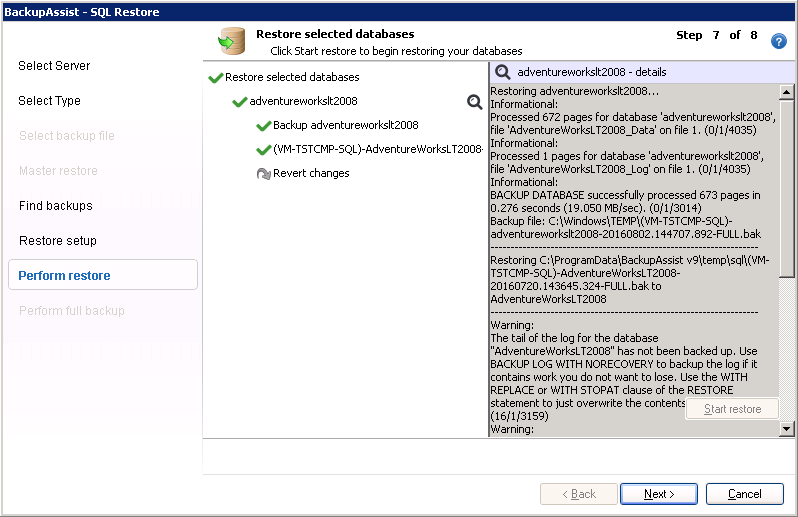Click green checkmark beside adventureworkslt2008 row
Screen dimensions: 798x517
[240, 102]
